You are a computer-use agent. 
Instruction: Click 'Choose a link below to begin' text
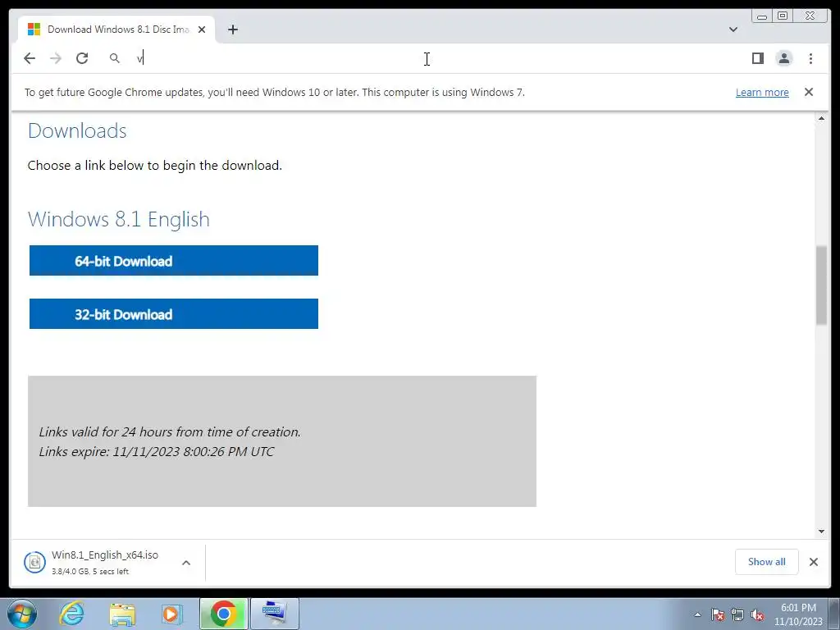tap(155, 165)
